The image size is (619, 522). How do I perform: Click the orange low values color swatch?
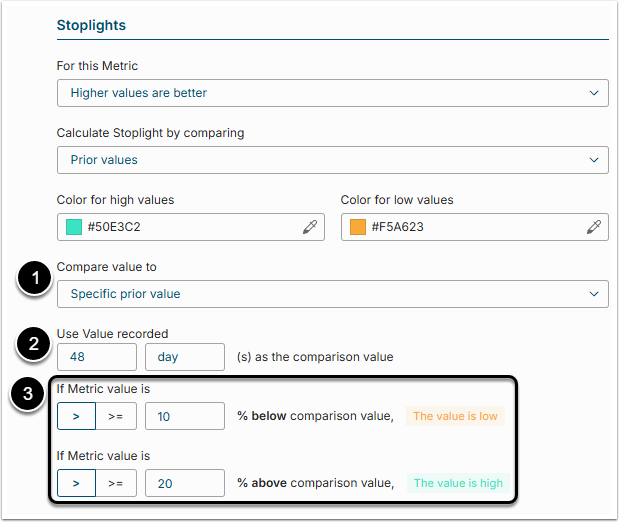point(358,227)
